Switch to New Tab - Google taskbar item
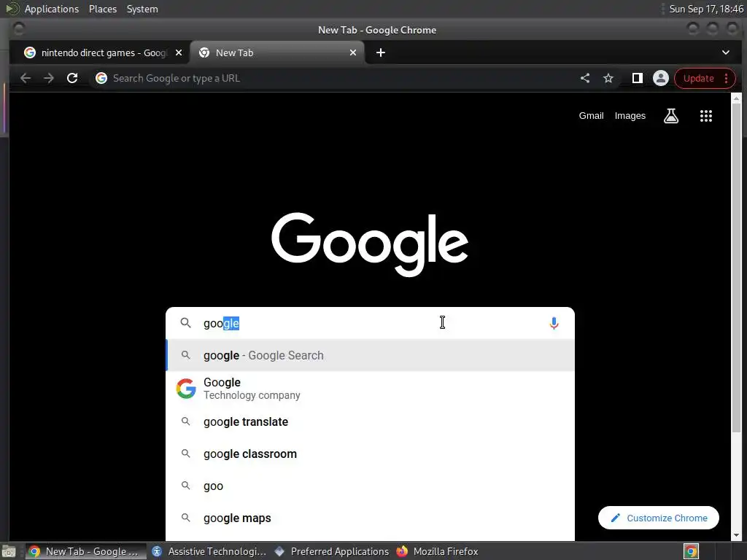The height and width of the screenshot is (560, 747). (86, 551)
